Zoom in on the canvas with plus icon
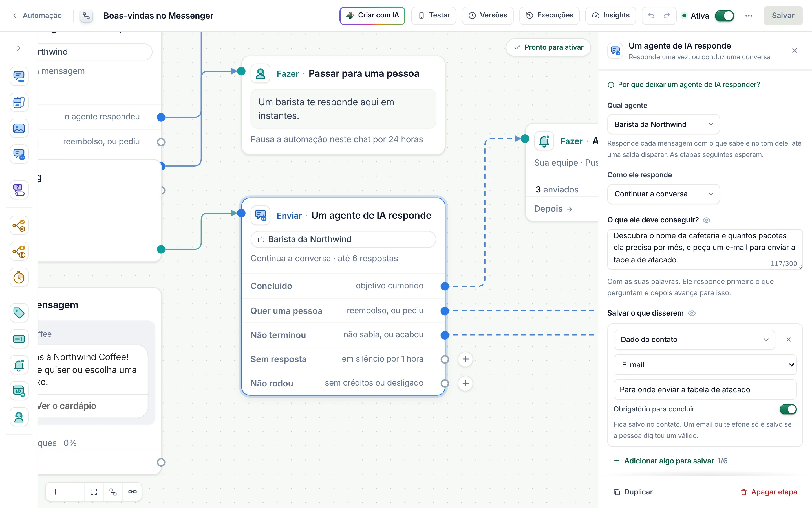This screenshot has height=508, width=812. 55,492
